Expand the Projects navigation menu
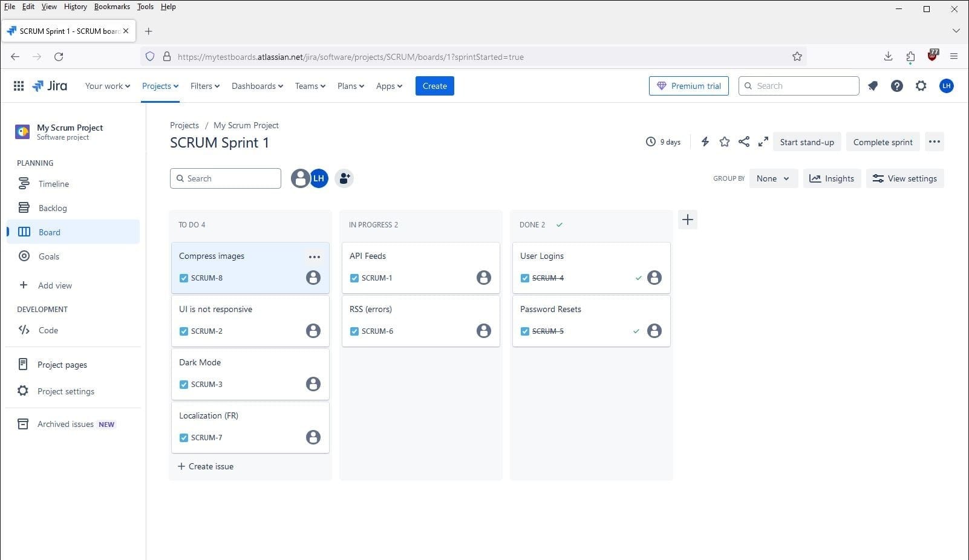The height and width of the screenshot is (560, 969). [160, 86]
